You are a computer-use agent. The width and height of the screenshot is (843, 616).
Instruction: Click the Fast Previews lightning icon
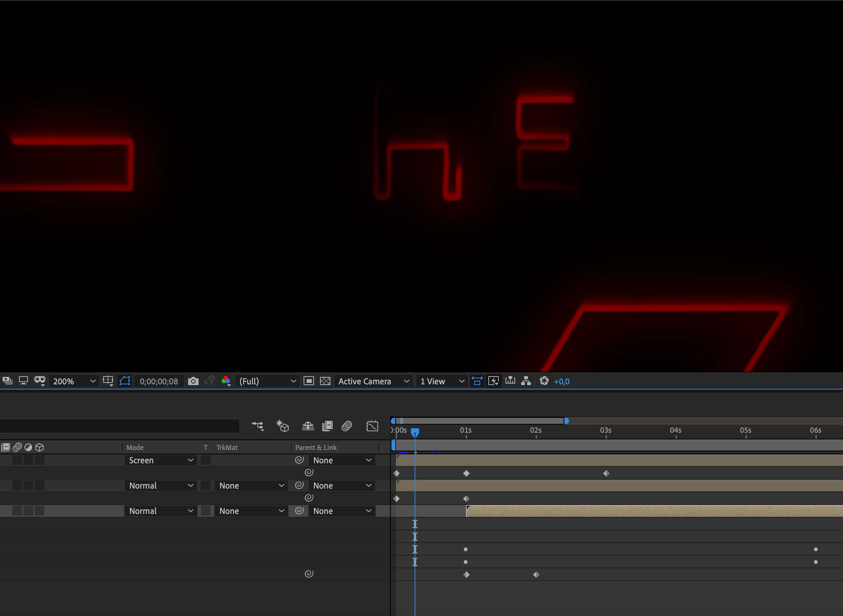494,381
